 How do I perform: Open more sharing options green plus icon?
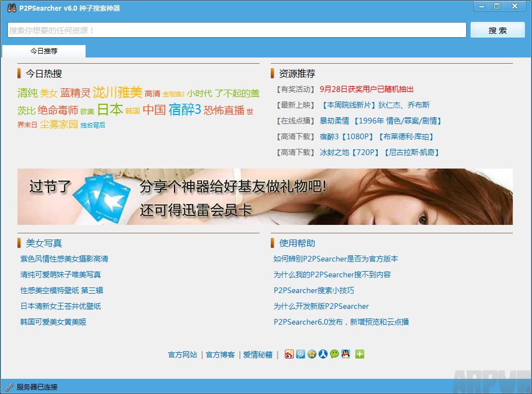[360, 355]
